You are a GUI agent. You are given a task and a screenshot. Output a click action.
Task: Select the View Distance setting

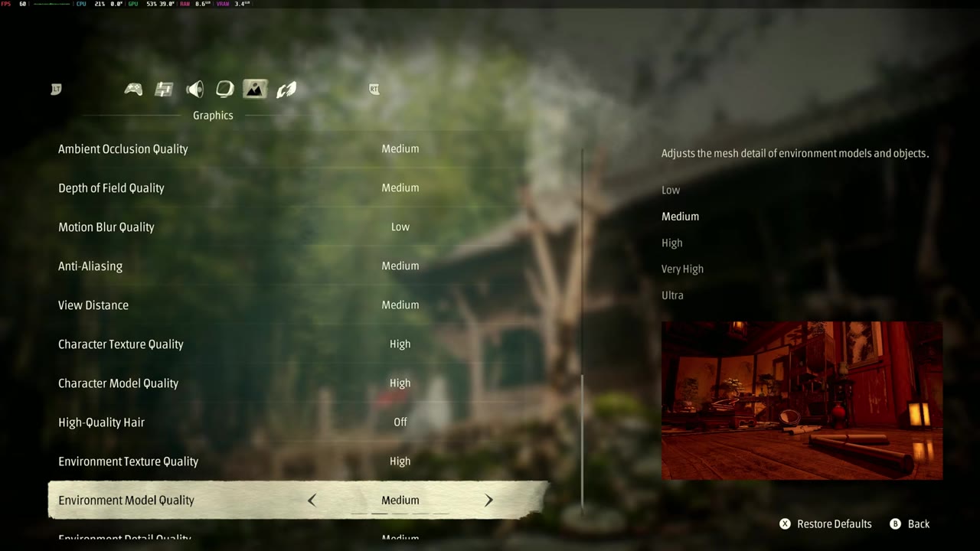tap(299, 305)
